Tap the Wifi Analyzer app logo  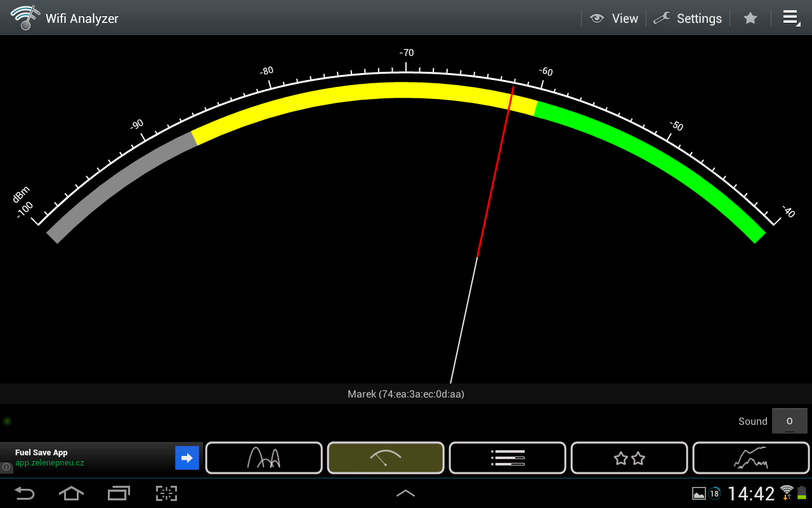point(24,18)
